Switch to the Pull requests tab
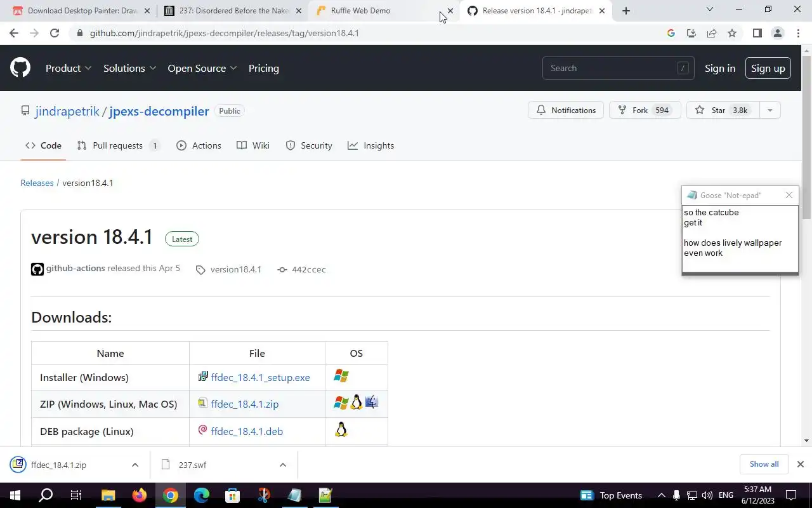 [118, 145]
